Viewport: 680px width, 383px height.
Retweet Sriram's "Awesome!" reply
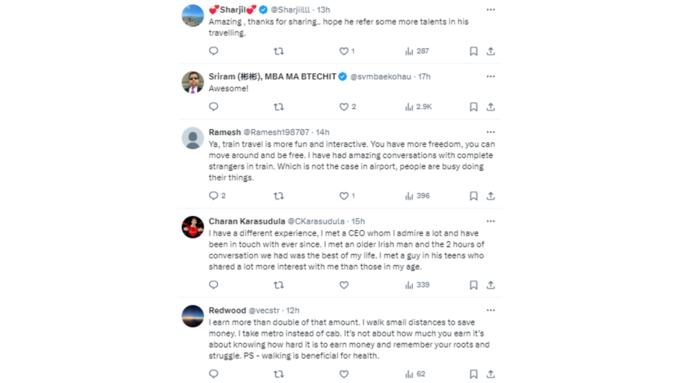(279, 107)
